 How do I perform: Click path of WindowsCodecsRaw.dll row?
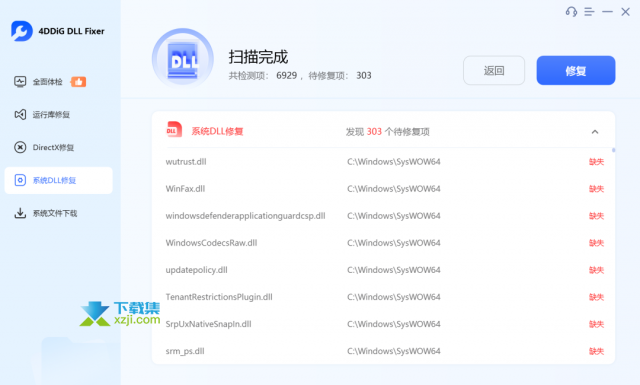393,243
